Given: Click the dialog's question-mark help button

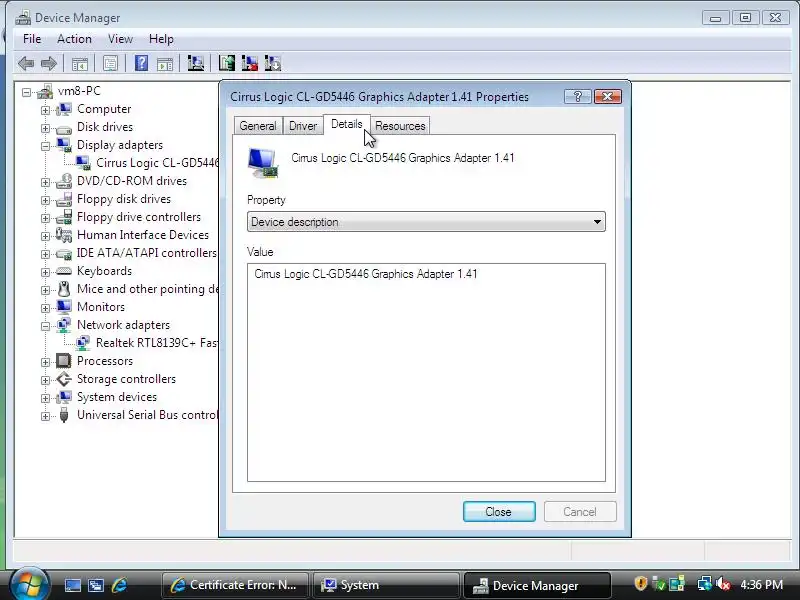Looking at the screenshot, I should [x=578, y=97].
